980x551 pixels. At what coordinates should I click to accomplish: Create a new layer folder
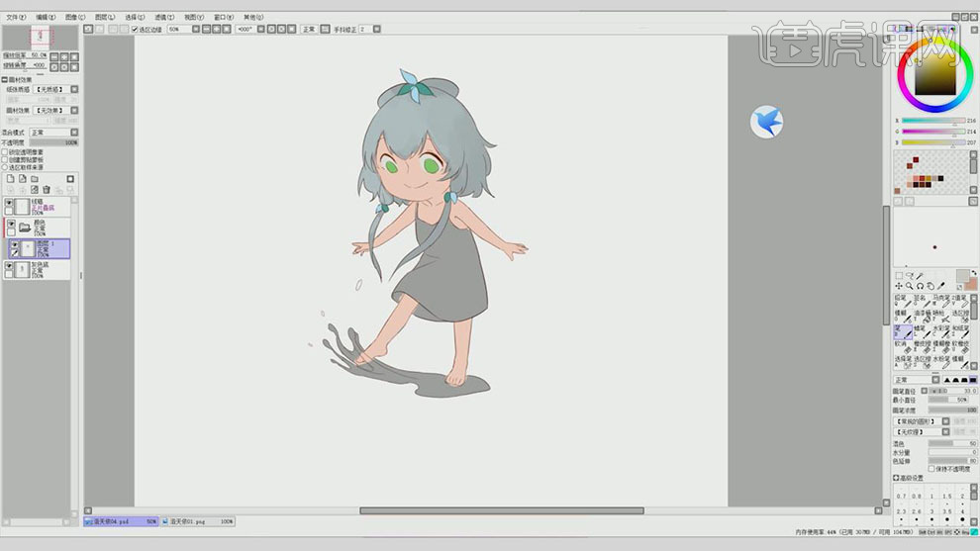point(35,179)
